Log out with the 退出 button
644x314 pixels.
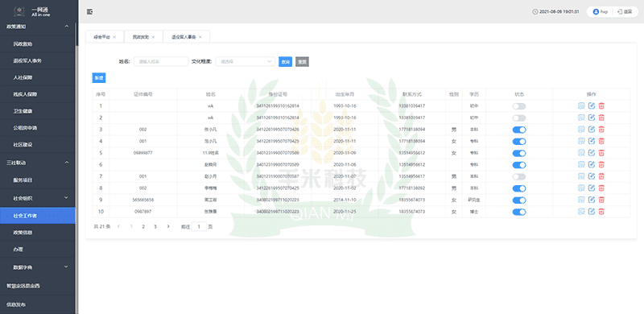pyautogui.click(x=625, y=12)
